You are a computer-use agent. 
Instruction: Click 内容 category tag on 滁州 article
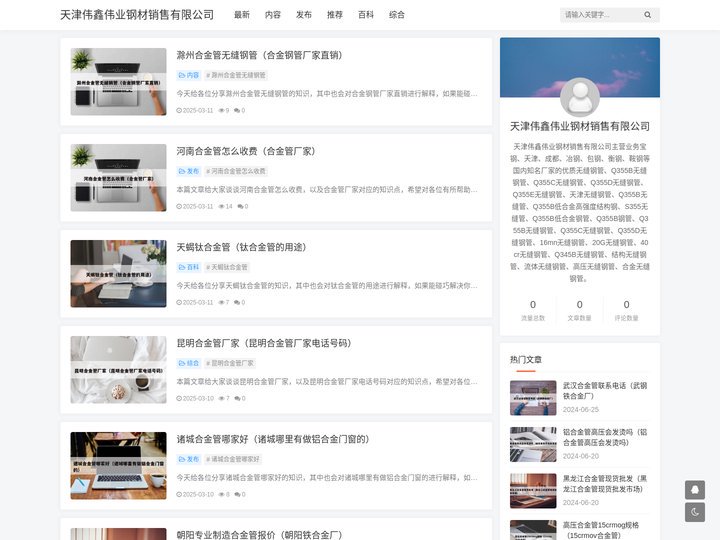189,75
